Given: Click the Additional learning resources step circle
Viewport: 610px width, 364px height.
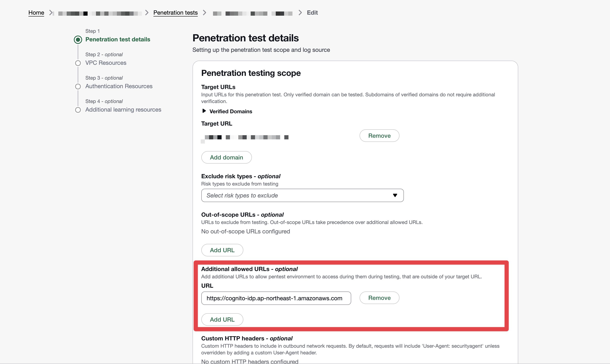Looking at the screenshot, I should [x=78, y=110].
